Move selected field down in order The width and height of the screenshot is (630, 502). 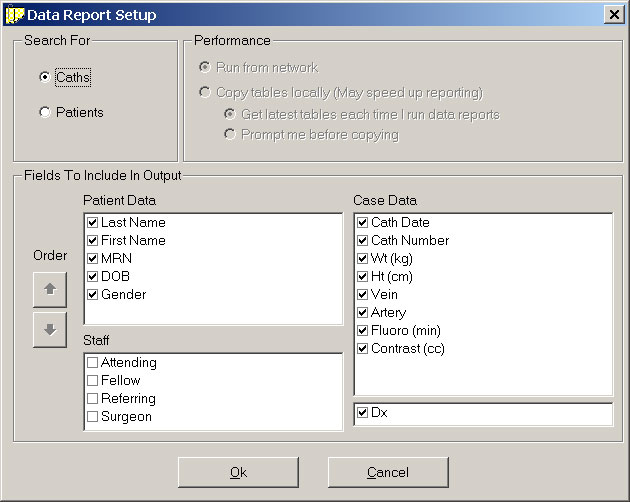[x=50, y=330]
